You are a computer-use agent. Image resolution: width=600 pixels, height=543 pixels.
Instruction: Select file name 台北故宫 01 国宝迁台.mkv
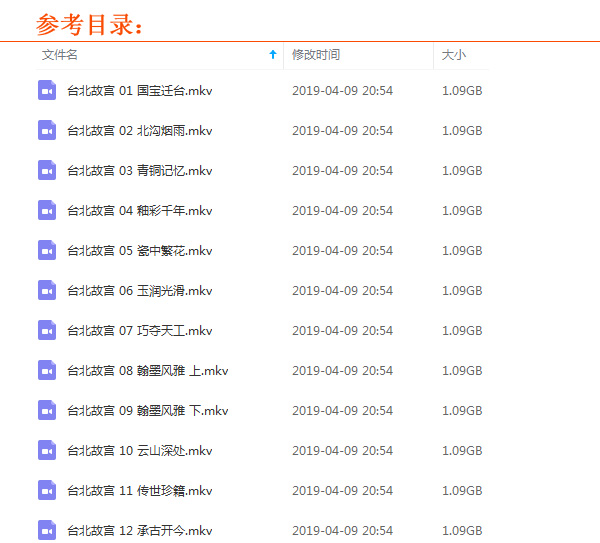coord(139,91)
